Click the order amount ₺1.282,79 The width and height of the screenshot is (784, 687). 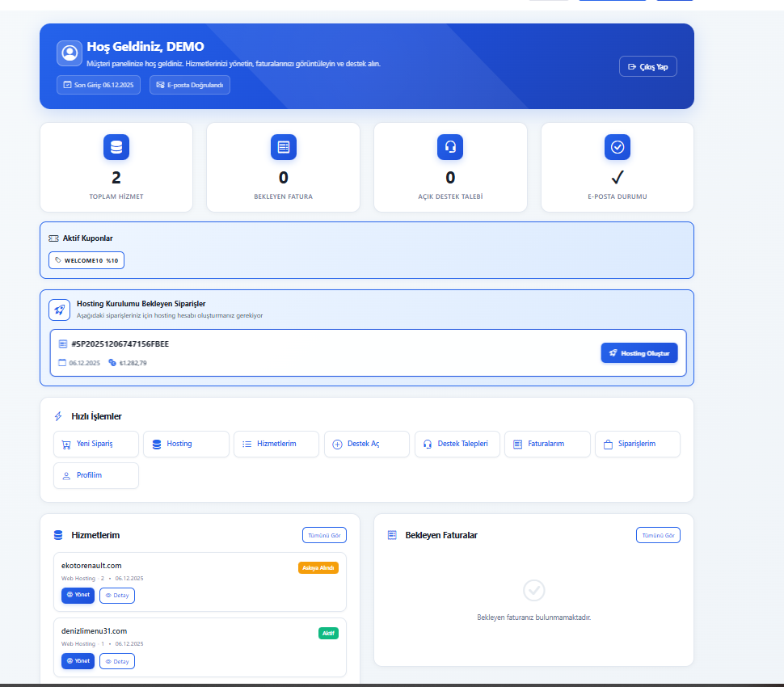[x=133, y=363]
